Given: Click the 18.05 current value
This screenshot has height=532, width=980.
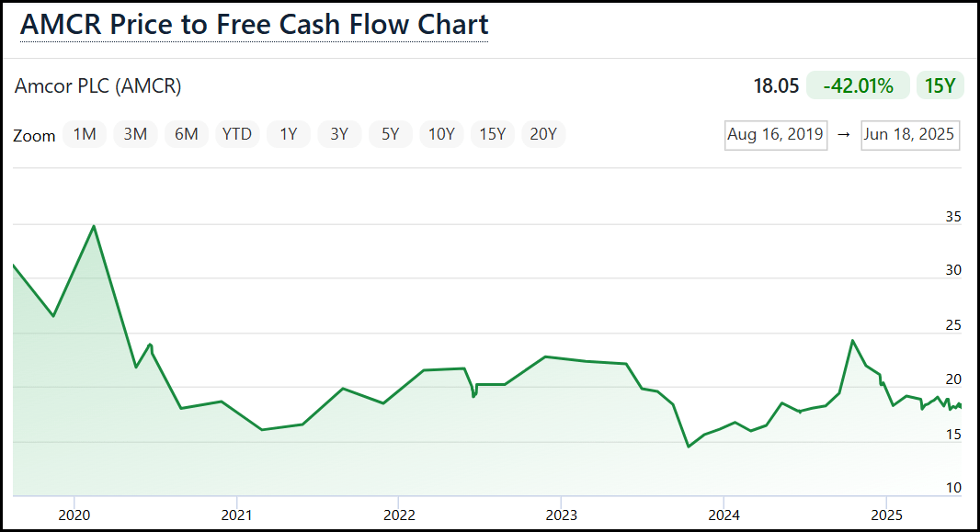Looking at the screenshot, I should pos(776,85).
